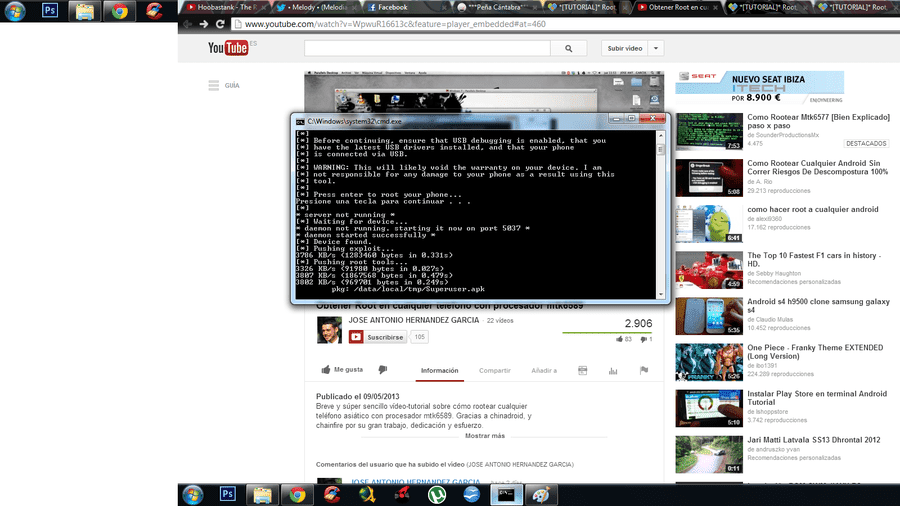Open Como Rootear Mtk6577 video title
Viewport: 900px width, 506px height.
click(818, 121)
